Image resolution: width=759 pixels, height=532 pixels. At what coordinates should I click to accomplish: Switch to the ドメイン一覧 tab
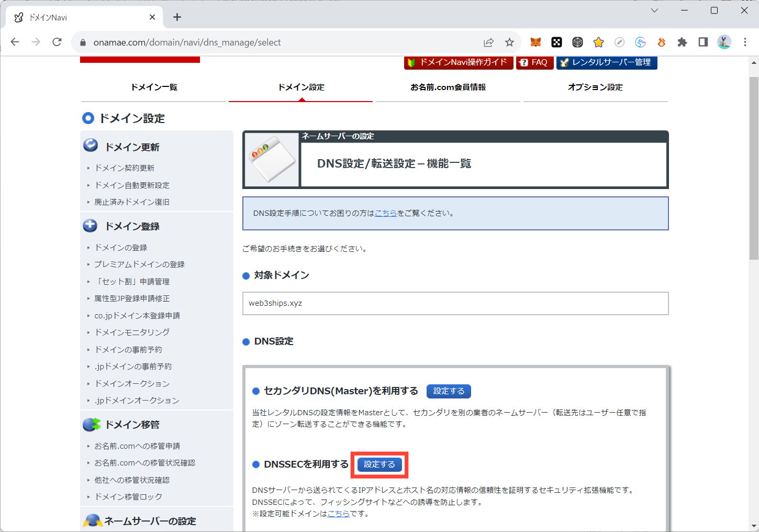(154, 87)
